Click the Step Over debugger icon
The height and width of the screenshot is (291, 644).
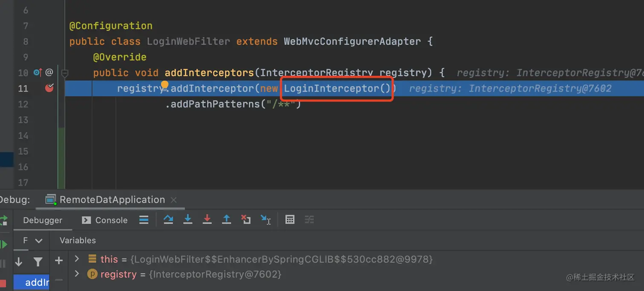[168, 220]
